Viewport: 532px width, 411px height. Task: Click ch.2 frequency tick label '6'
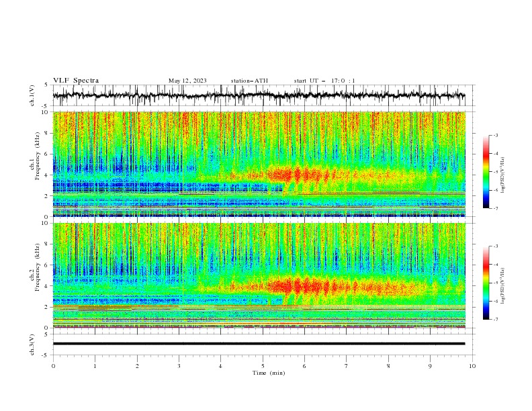pos(48,265)
